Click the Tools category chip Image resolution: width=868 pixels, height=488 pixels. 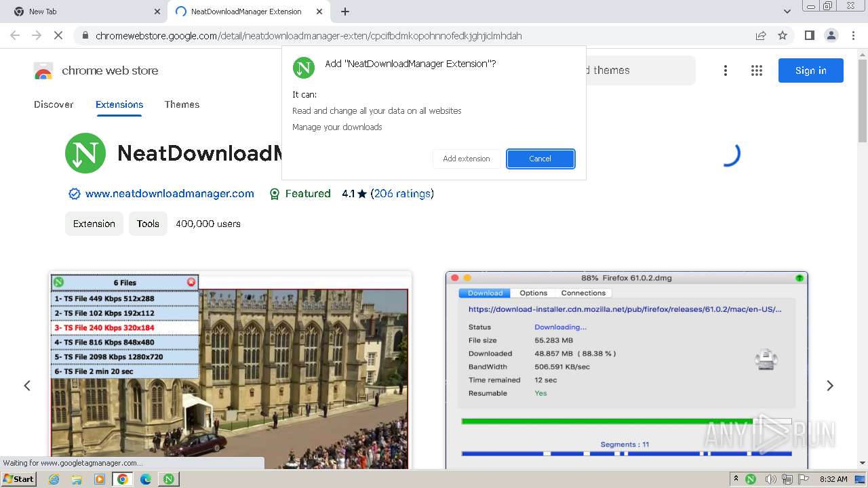[x=148, y=224]
